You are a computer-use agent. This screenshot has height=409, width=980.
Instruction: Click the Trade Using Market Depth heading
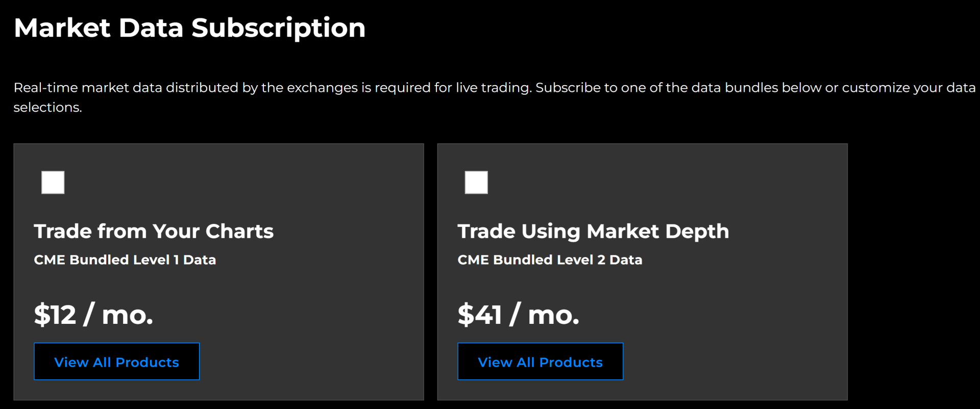click(x=593, y=232)
